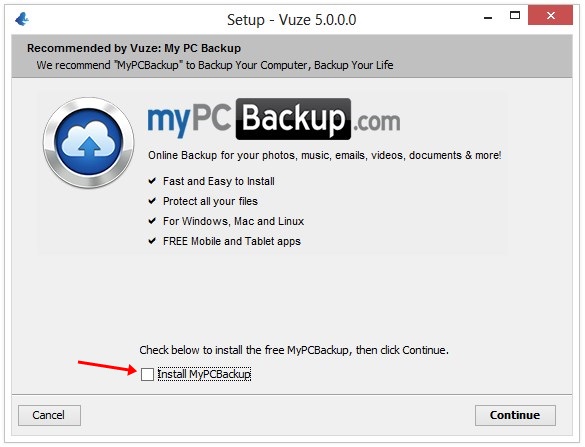This screenshot has height=447, width=585.
Task: Maximize the Vuze setup window
Action: (515, 15)
